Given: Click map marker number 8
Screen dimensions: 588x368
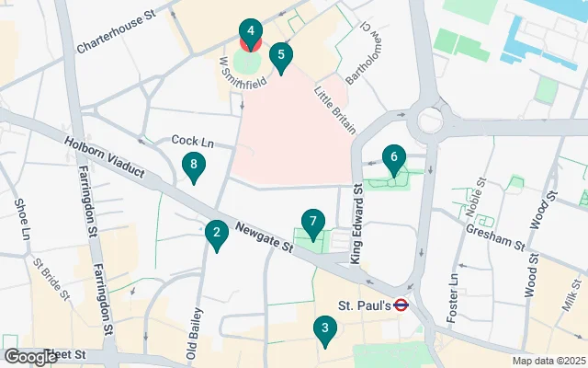Looking at the screenshot, I should (x=194, y=168).
